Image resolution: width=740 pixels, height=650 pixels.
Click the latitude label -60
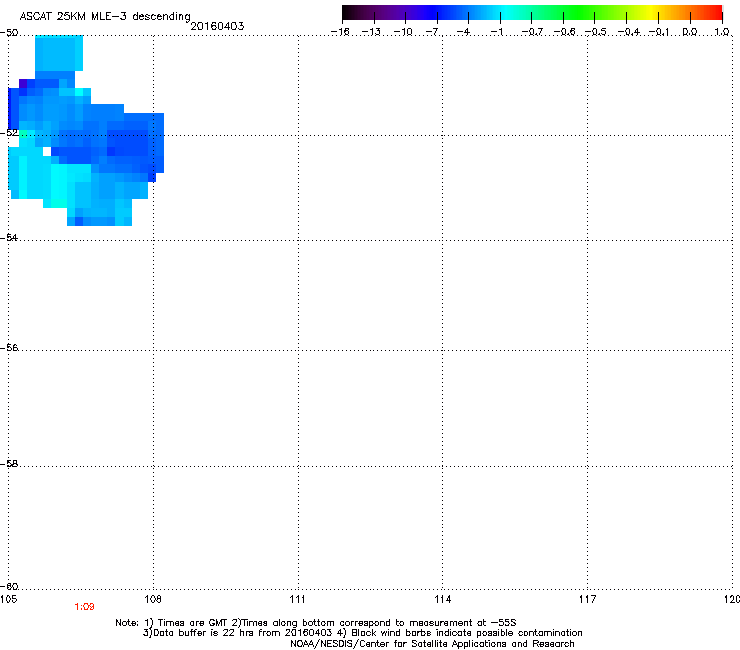click(x=9, y=586)
